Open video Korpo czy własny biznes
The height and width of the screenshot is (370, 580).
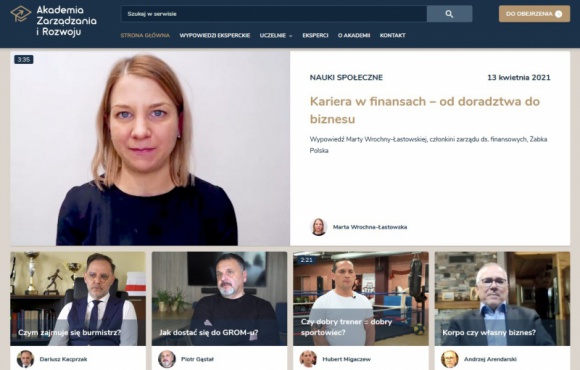coord(502,299)
